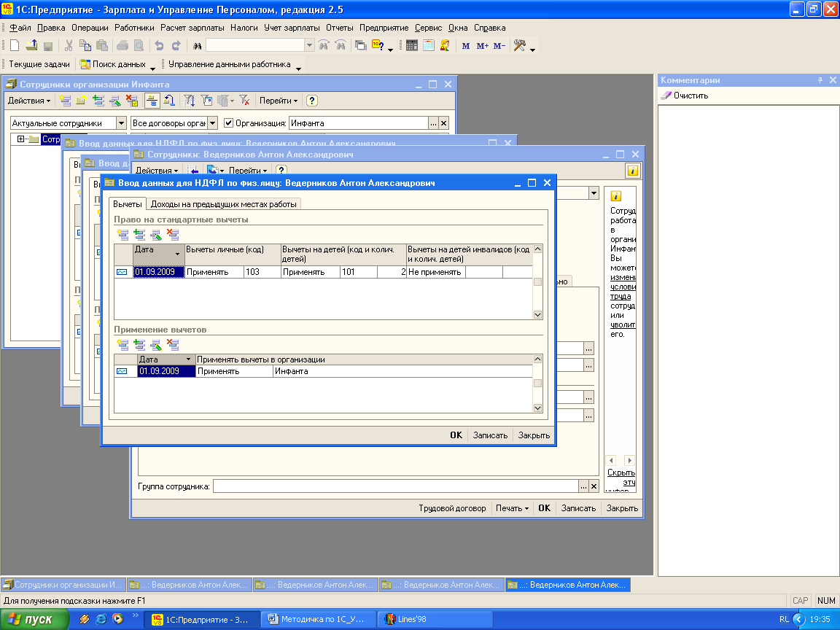Click the пуск Start button
The height and width of the screenshot is (630, 840).
click(34, 619)
